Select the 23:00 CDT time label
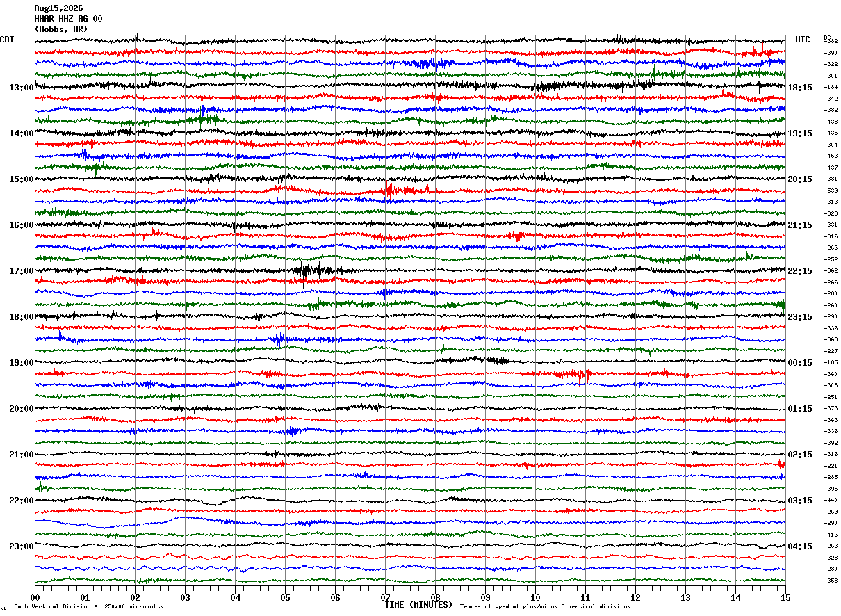 click(22, 546)
